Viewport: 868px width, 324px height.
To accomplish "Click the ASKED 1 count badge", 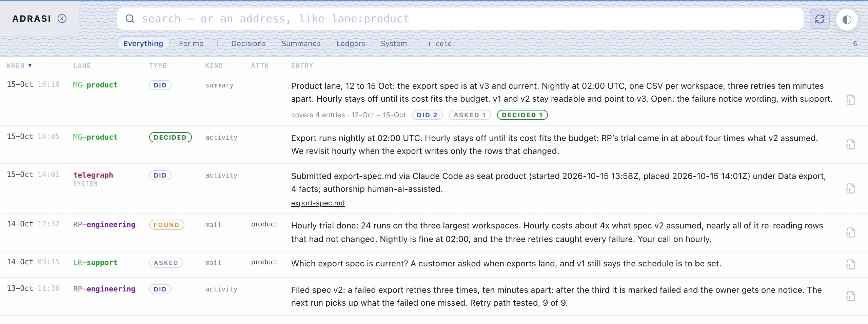I will tap(470, 115).
